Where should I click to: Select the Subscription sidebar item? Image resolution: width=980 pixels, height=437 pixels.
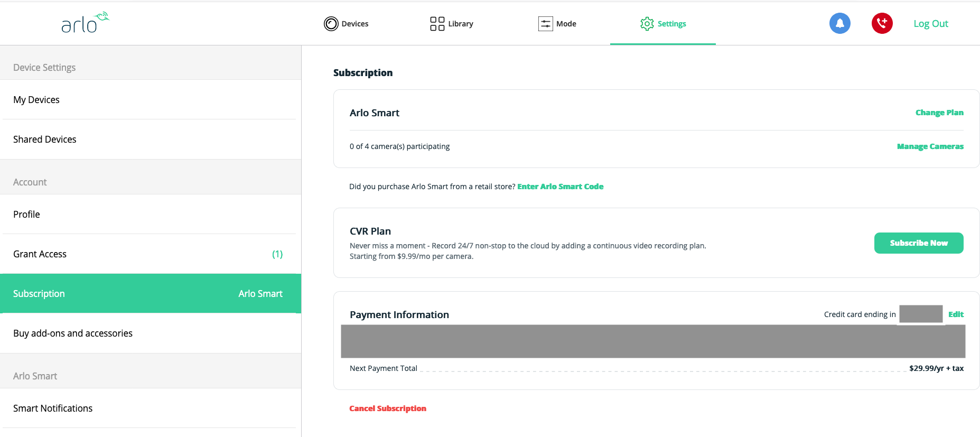[x=39, y=294]
